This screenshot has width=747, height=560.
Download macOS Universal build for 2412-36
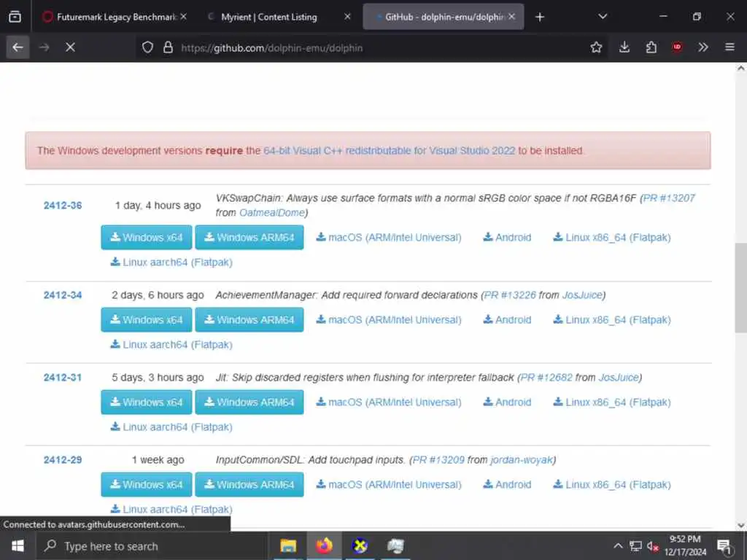coord(389,237)
